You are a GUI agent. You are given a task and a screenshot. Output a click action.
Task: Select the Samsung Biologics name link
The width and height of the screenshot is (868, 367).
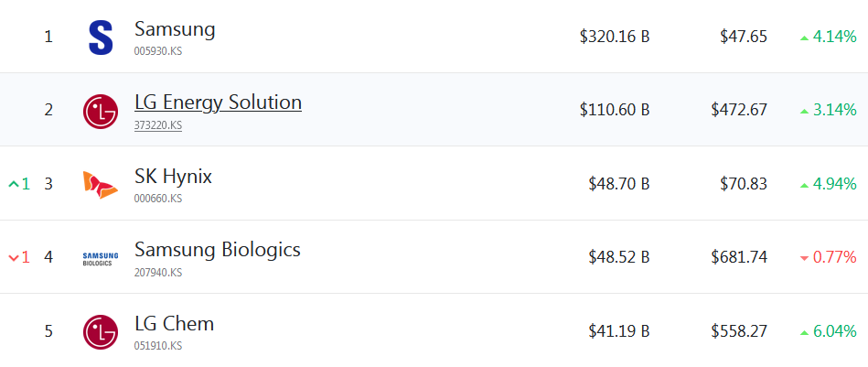(217, 249)
